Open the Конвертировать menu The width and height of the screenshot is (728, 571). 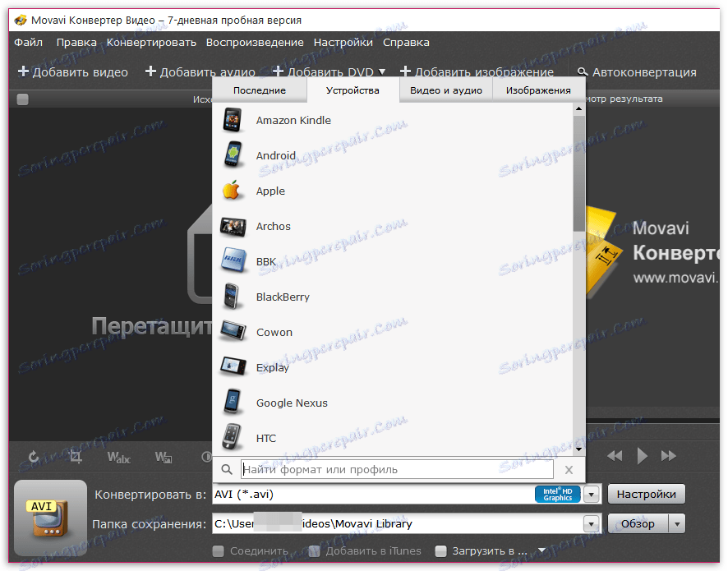[151, 43]
